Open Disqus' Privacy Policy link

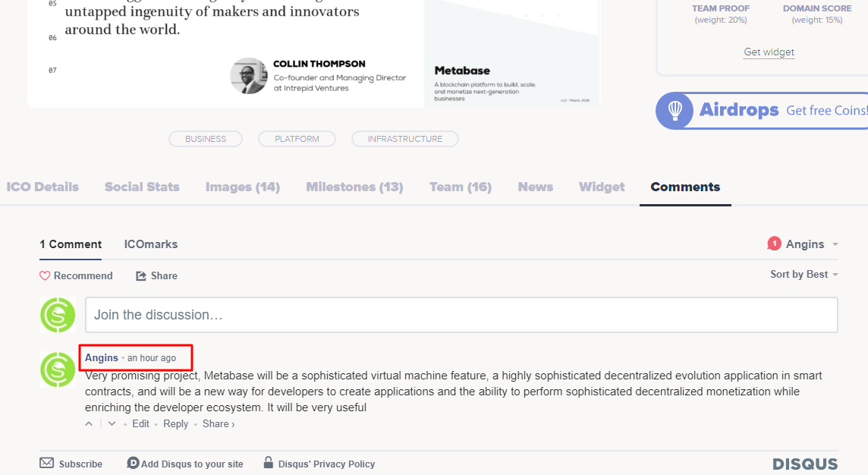point(326,464)
